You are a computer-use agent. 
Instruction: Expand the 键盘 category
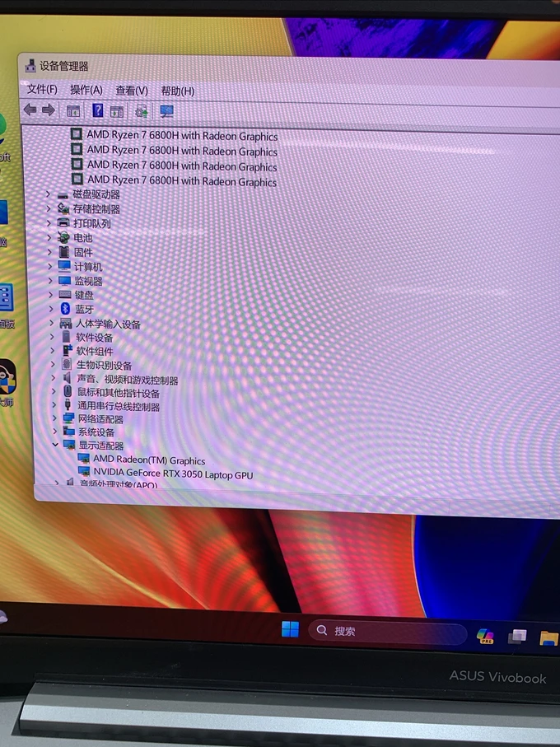[x=51, y=294]
